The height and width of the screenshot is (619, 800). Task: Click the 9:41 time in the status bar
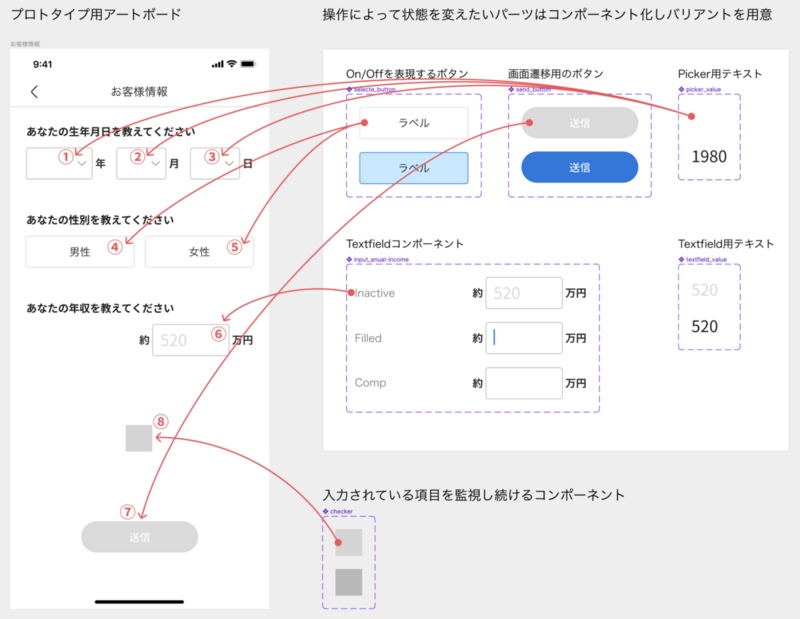point(42,64)
